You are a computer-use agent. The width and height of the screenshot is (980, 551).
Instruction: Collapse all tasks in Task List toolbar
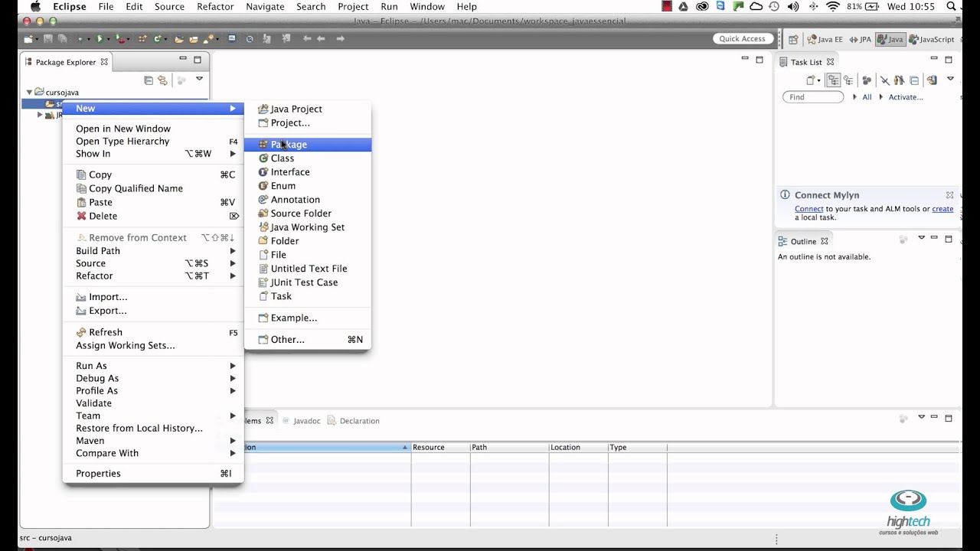tap(914, 80)
